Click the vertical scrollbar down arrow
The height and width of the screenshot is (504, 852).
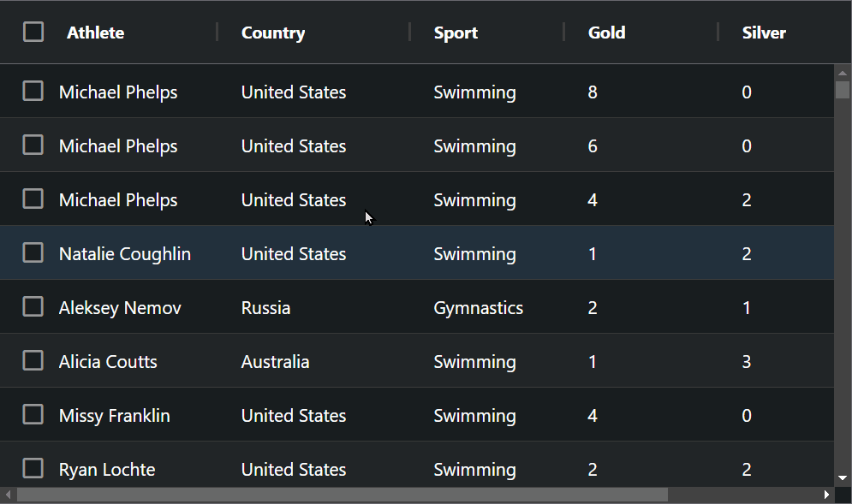pyautogui.click(x=843, y=478)
